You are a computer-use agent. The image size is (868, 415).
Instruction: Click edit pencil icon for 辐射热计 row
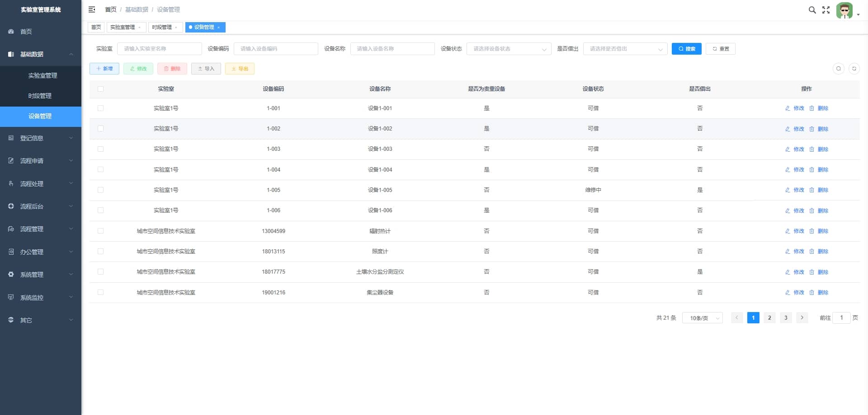click(788, 231)
